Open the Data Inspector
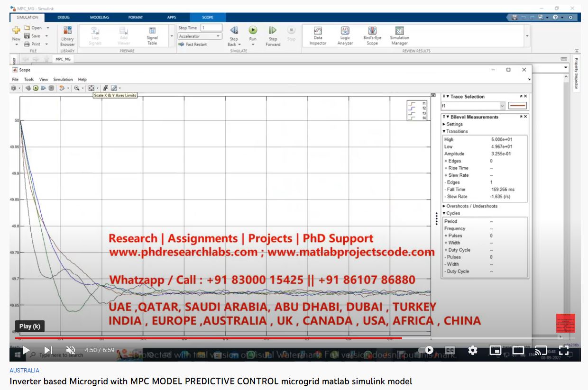Viewport: 588px width, 390px height. [318, 36]
